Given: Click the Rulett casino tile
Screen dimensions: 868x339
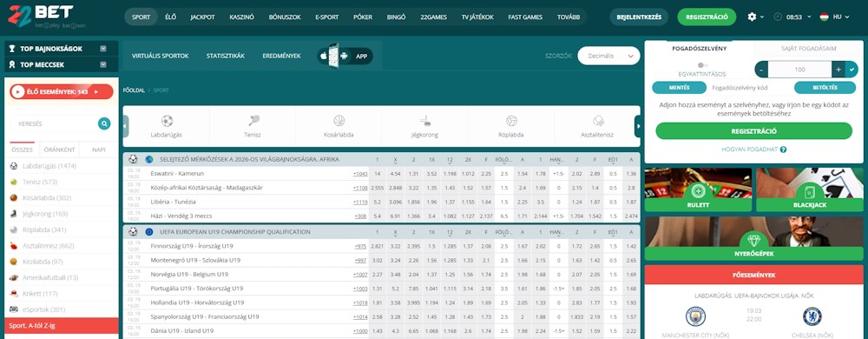Looking at the screenshot, I should point(698,189).
